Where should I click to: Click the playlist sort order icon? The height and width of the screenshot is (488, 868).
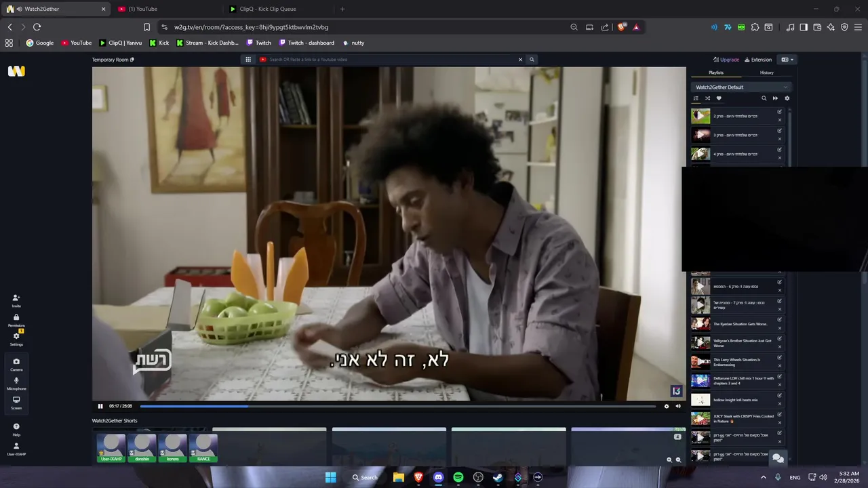696,98
